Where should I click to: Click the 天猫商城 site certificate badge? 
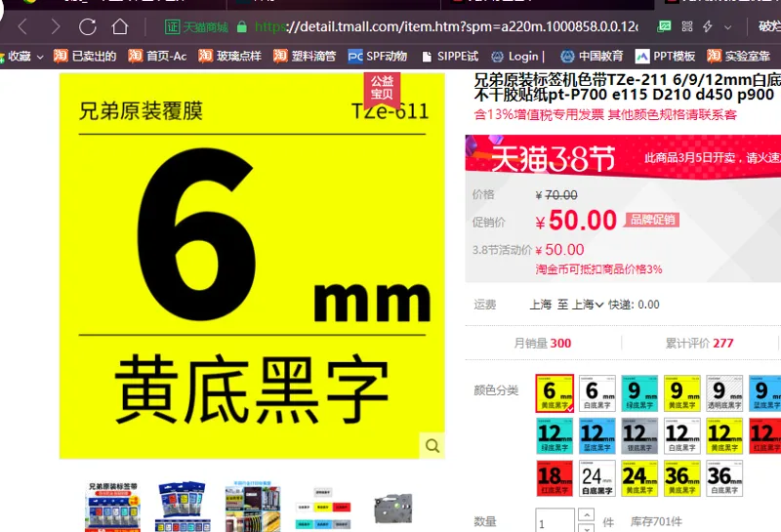(197, 26)
